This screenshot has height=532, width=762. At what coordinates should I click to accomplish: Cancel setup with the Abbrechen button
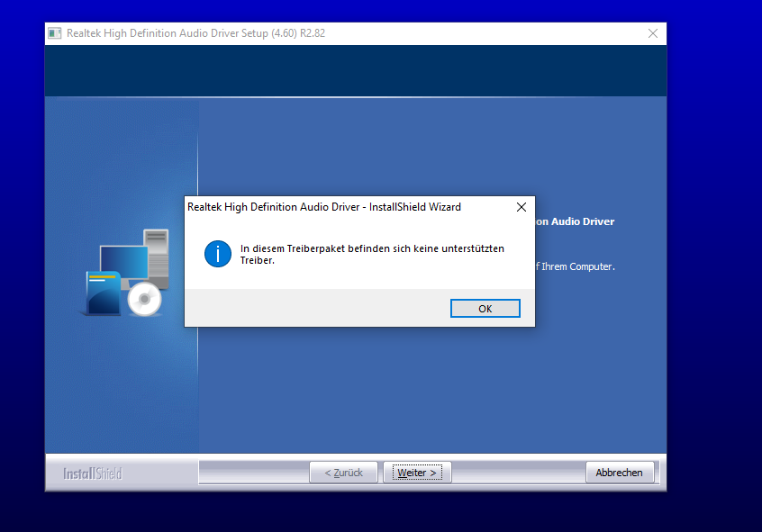click(x=619, y=473)
